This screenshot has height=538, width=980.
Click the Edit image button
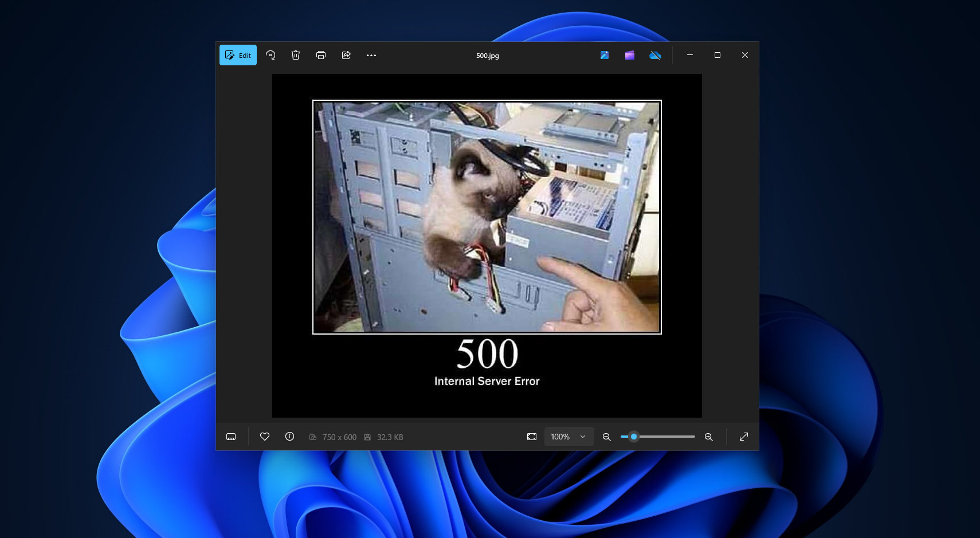point(238,55)
